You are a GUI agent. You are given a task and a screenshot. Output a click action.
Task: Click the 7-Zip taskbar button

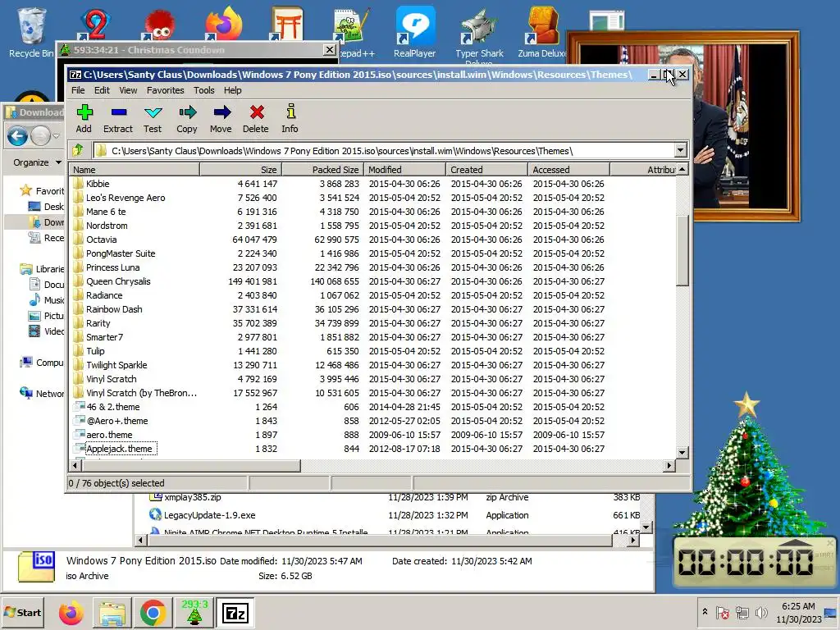[235, 613]
